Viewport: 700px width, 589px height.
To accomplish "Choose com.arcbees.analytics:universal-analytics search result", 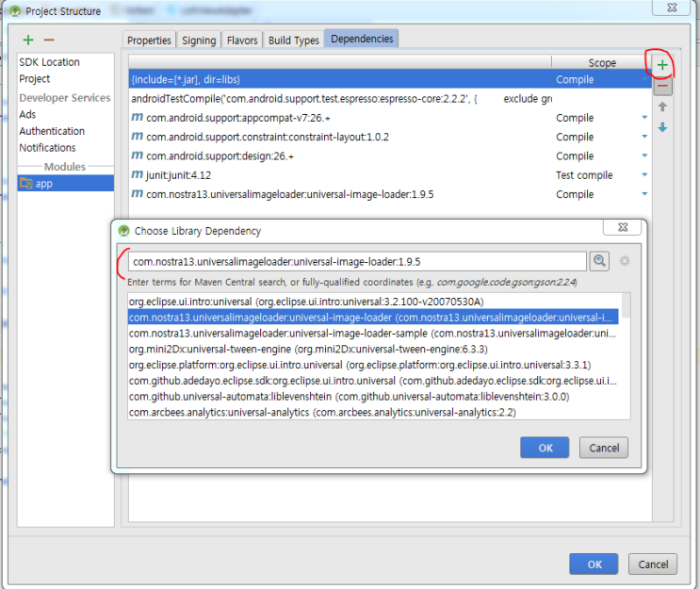I will click(x=374, y=412).
